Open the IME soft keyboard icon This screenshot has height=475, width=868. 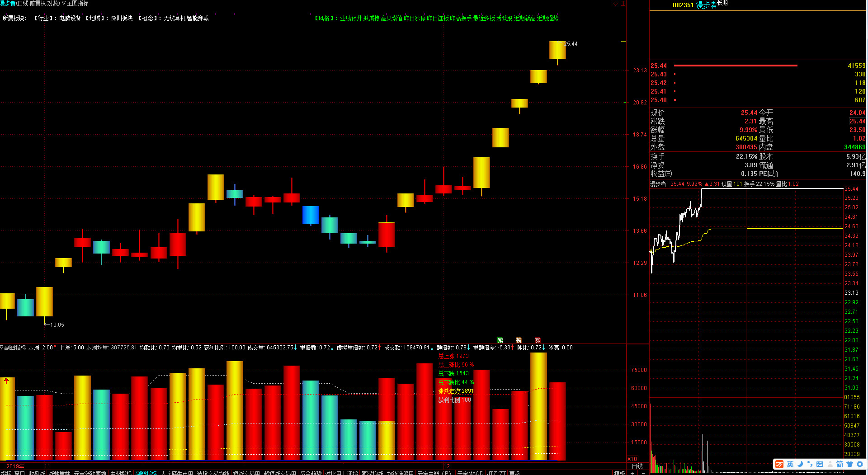(820, 464)
